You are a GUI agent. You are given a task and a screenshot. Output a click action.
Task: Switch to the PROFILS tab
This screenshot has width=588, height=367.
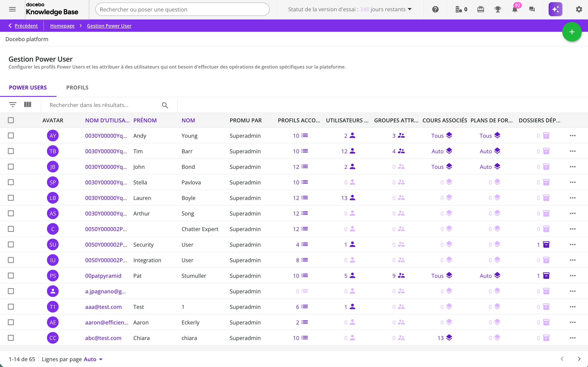(x=77, y=87)
